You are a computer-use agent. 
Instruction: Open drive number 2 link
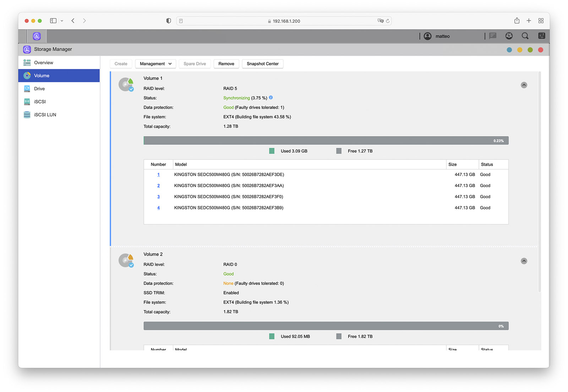click(x=158, y=186)
